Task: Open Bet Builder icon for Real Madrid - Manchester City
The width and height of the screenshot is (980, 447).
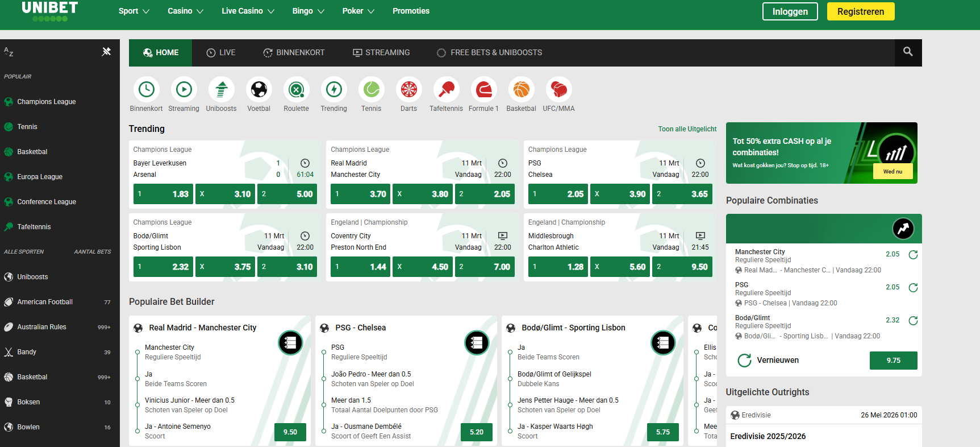Action: pyautogui.click(x=290, y=342)
